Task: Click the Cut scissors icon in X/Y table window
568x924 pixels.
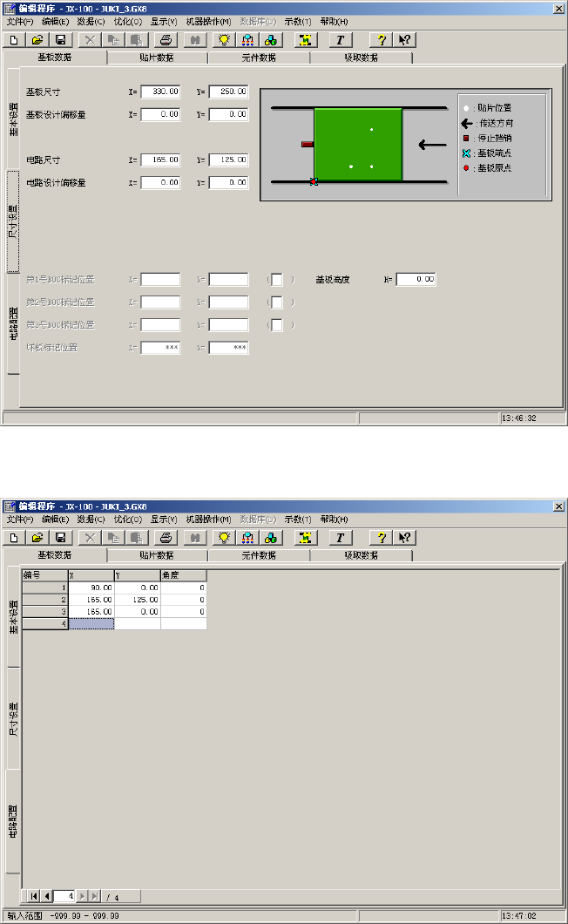Action: click(x=90, y=538)
